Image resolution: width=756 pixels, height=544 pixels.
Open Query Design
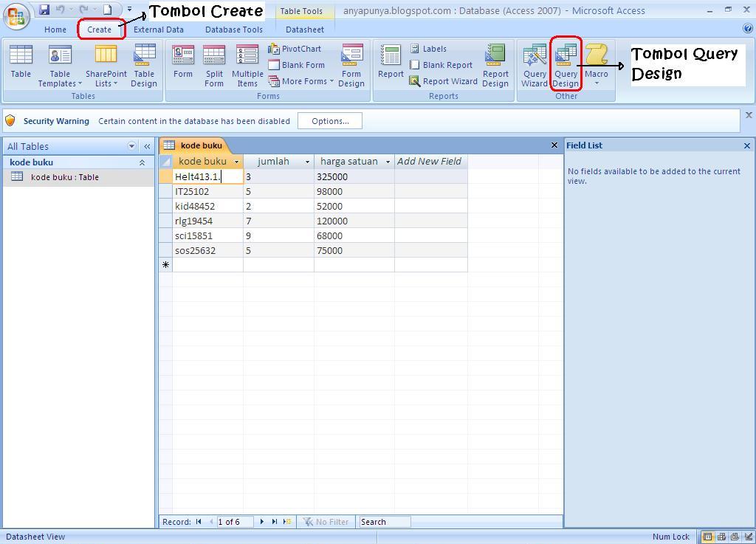566,66
